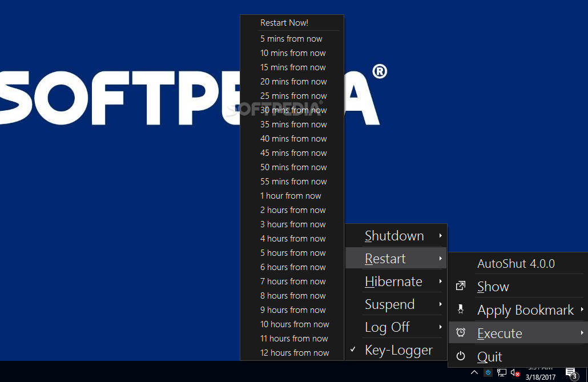Pick 9 hours from now
Screen dimensions: 588x382
click(292, 309)
